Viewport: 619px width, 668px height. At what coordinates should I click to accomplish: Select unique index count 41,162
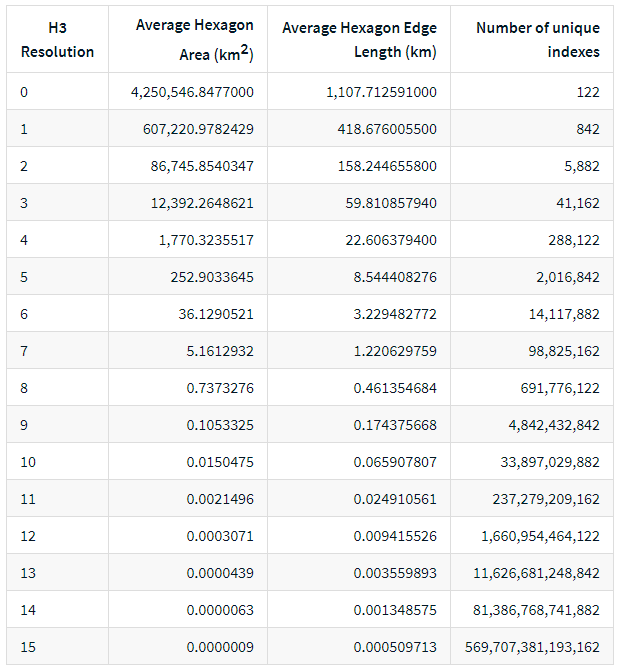(x=578, y=203)
